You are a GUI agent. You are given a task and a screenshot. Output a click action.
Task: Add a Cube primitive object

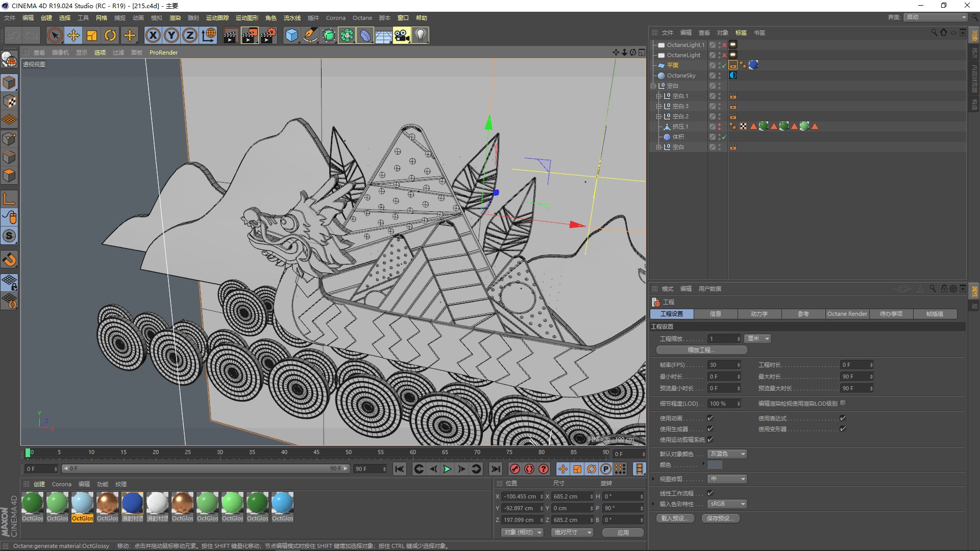click(291, 35)
